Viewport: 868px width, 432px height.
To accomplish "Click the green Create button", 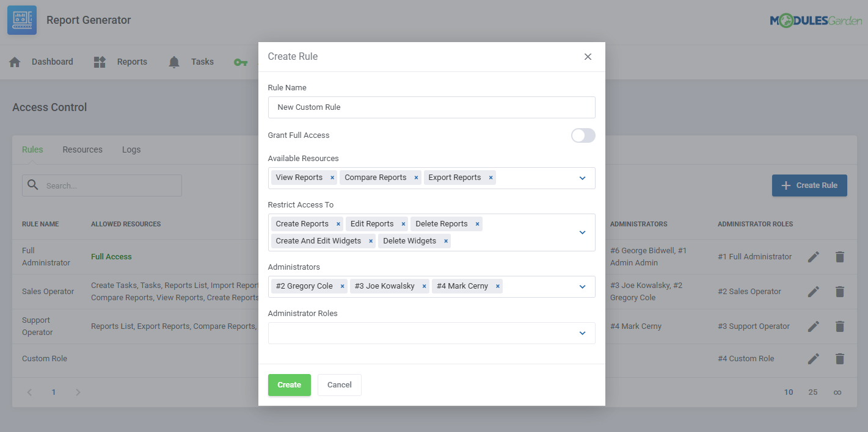I will tap(289, 385).
